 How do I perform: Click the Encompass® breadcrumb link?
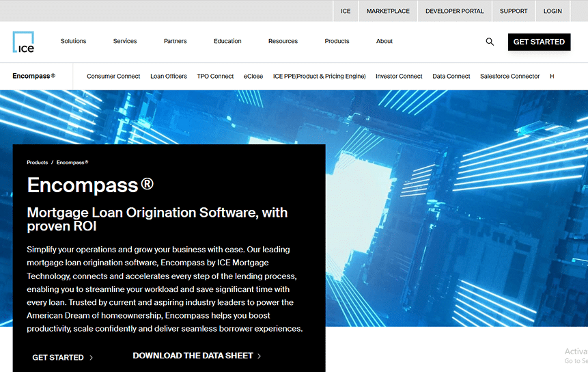click(x=72, y=163)
